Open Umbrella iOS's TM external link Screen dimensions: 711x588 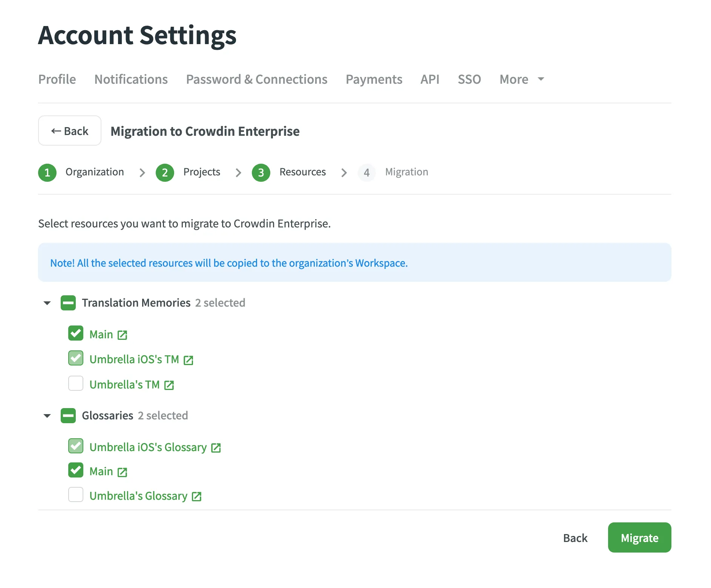click(188, 360)
